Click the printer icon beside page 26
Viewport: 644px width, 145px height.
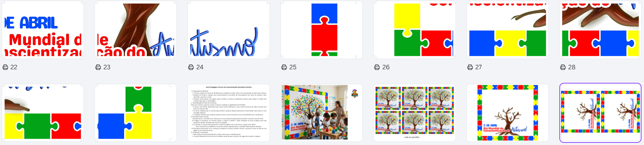point(377,67)
